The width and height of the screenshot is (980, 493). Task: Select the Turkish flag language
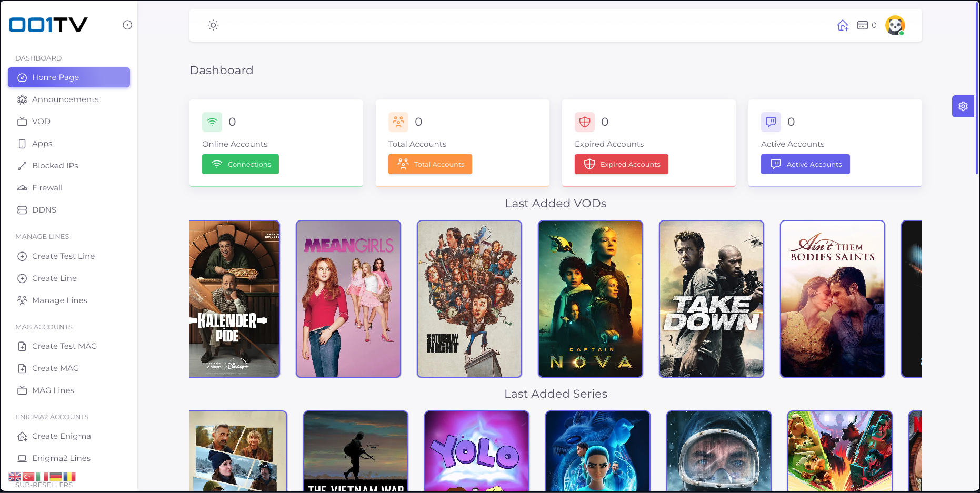[x=28, y=477]
